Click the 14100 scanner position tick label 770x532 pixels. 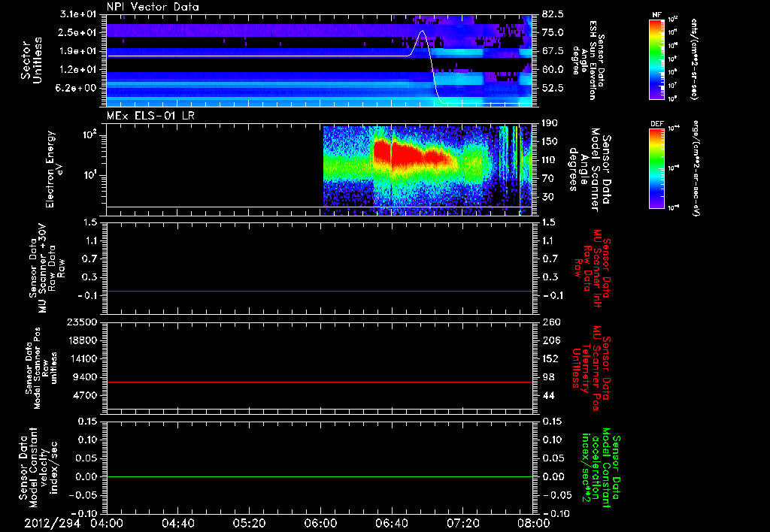tap(81, 358)
